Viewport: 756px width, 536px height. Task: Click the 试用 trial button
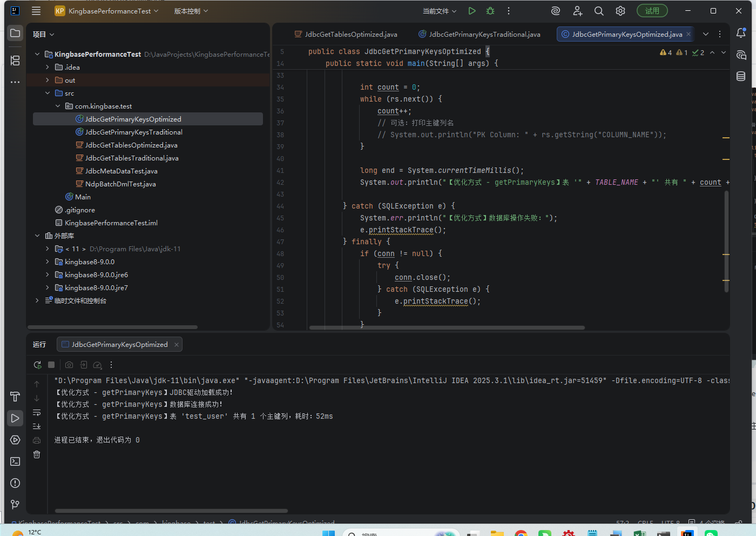(x=652, y=11)
